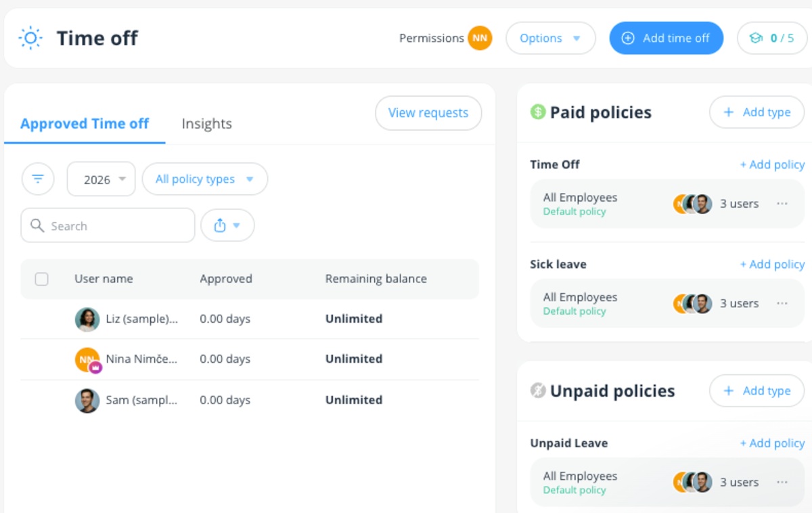
Task: Click Nina Nimče avatar in table
Action: pyautogui.click(x=87, y=359)
